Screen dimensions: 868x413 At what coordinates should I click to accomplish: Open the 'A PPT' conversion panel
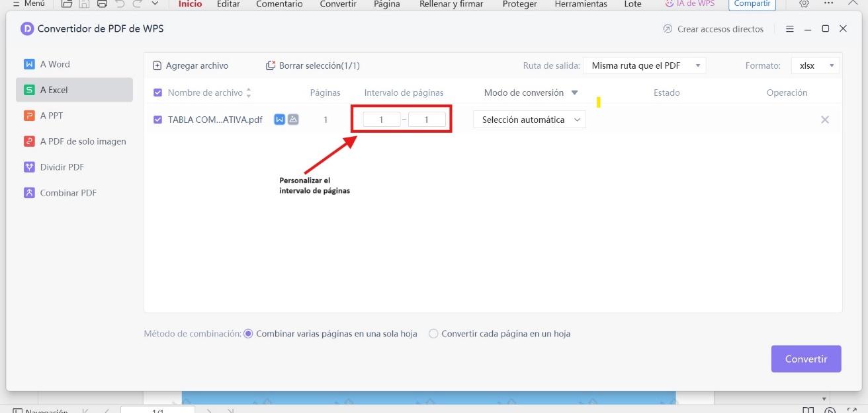pyautogui.click(x=50, y=115)
